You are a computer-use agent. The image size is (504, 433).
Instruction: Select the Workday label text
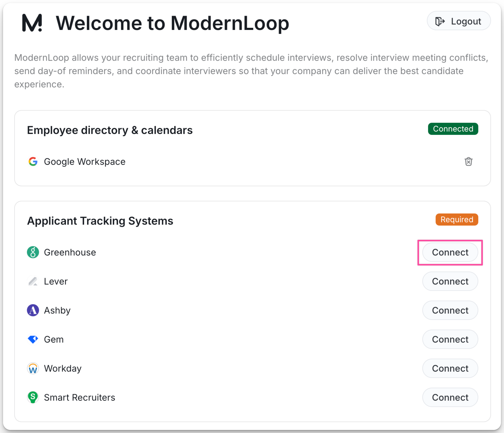click(x=63, y=369)
